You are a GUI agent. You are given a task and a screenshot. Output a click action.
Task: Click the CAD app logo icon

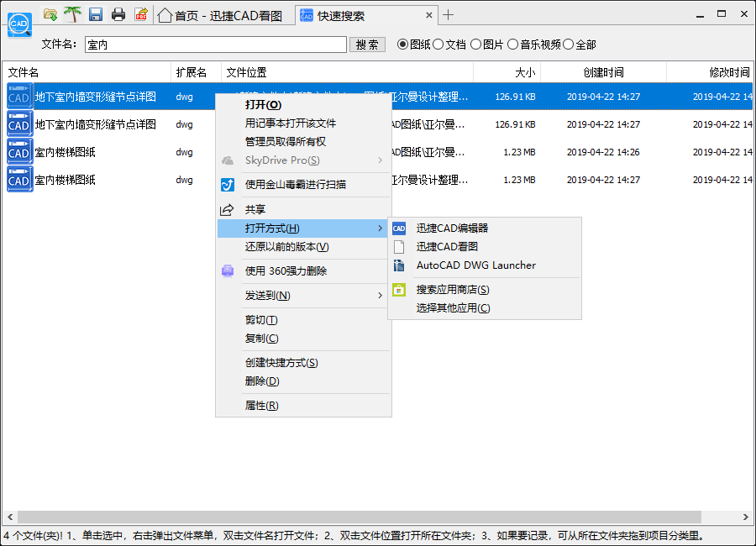[19, 24]
